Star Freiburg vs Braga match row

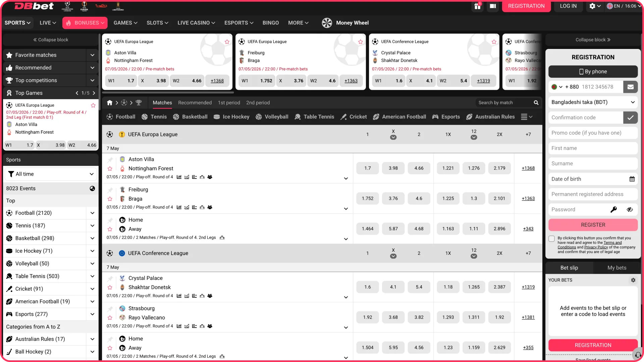tap(110, 199)
